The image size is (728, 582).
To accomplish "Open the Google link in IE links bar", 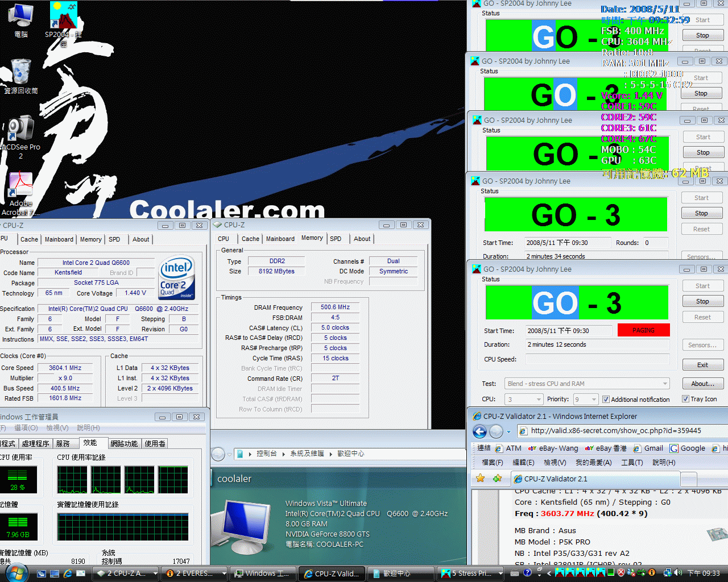I will (687, 448).
